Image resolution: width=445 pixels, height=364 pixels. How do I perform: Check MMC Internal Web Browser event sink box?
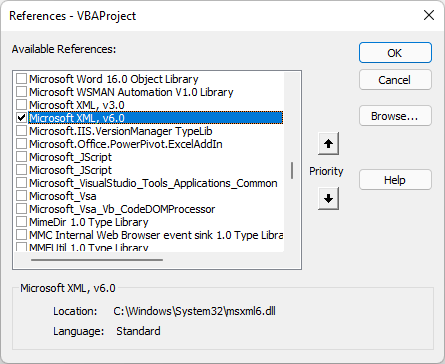pyautogui.click(x=22, y=235)
